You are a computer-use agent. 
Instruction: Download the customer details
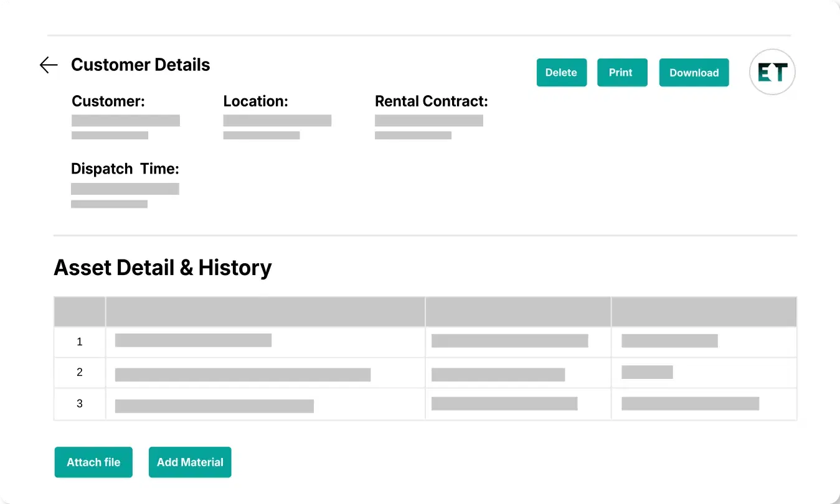[x=694, y=72]
